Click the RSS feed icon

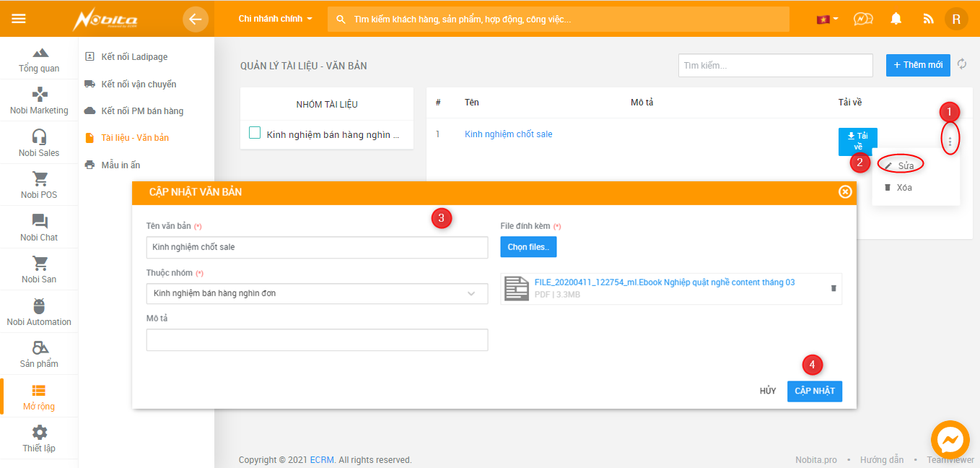(x=928, y=19)
